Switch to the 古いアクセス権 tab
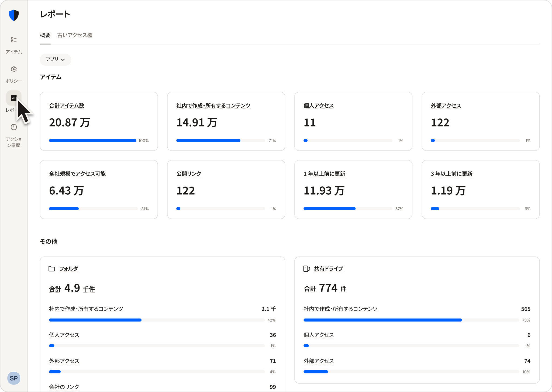The image size is (552, 392). click(75, 35)
